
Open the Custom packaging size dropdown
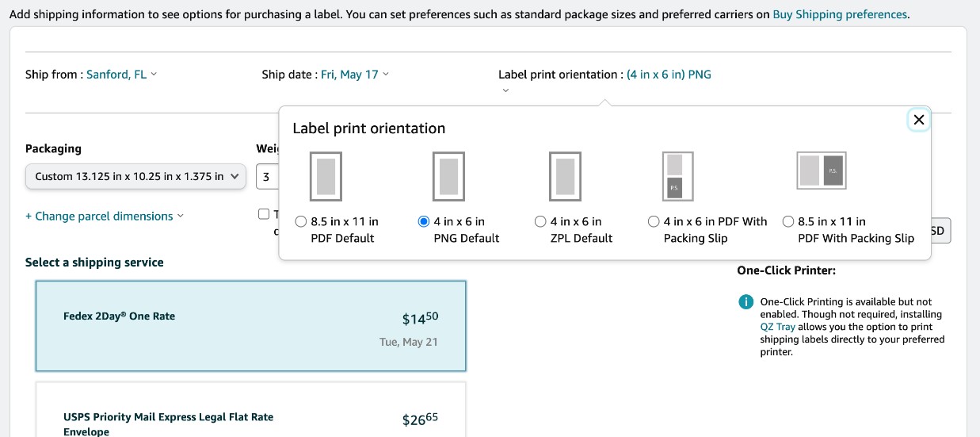pos(135,177)
